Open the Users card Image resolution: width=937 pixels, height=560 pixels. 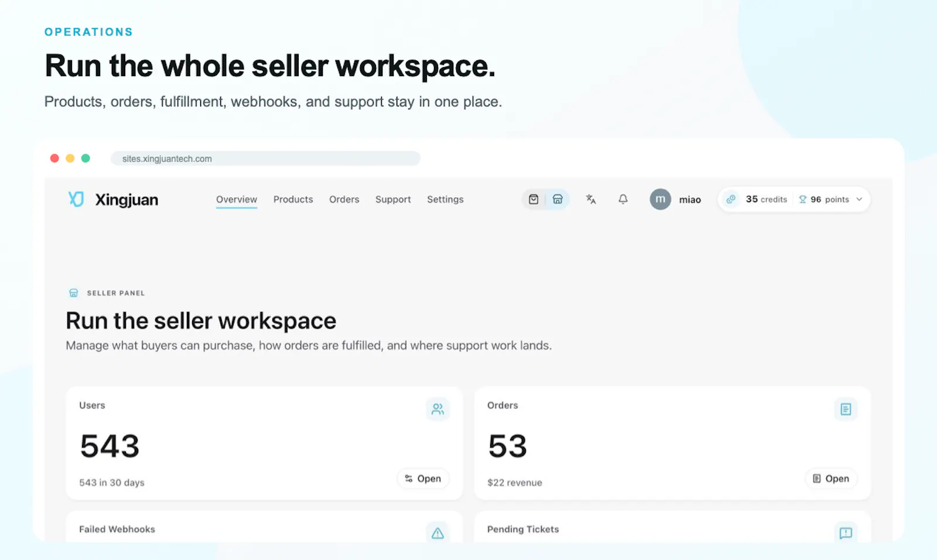point(423,479)
